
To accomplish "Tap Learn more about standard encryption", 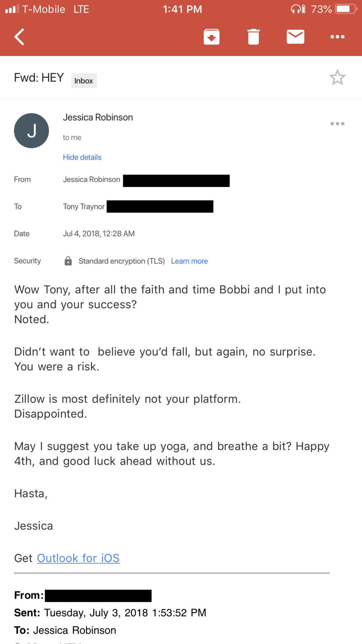I will (x=189, y=261).
